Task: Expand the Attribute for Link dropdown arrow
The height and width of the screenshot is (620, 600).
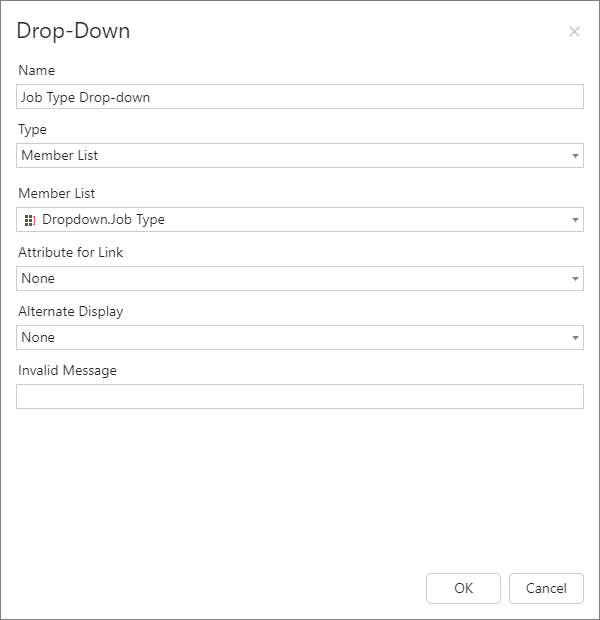Action: tap(575, 279)
